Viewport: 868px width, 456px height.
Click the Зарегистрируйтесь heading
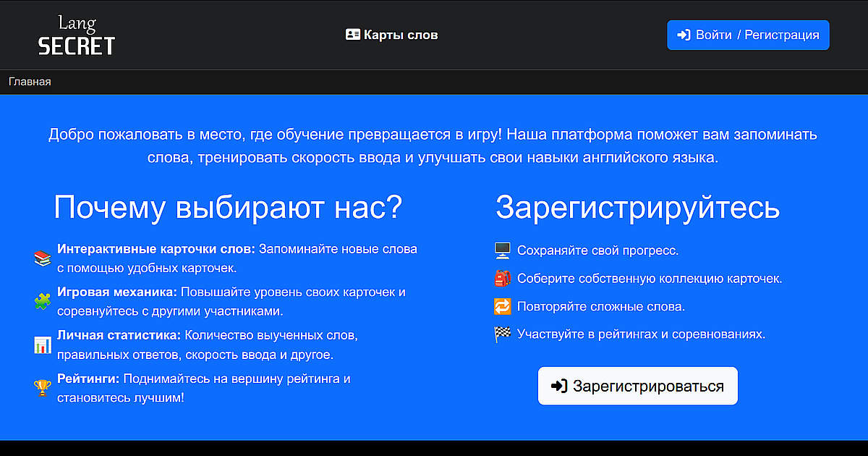tap(637, 208)
